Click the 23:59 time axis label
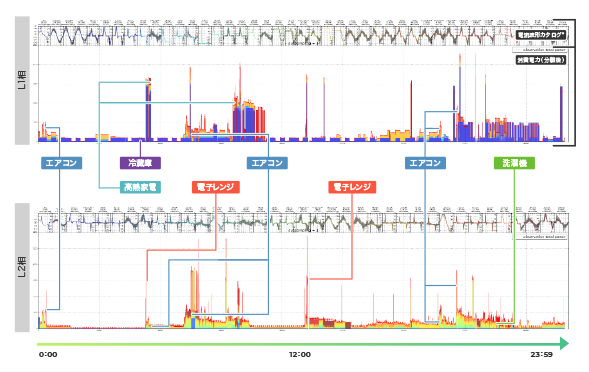This screenshot has height=372, width=589. point(541,354)
